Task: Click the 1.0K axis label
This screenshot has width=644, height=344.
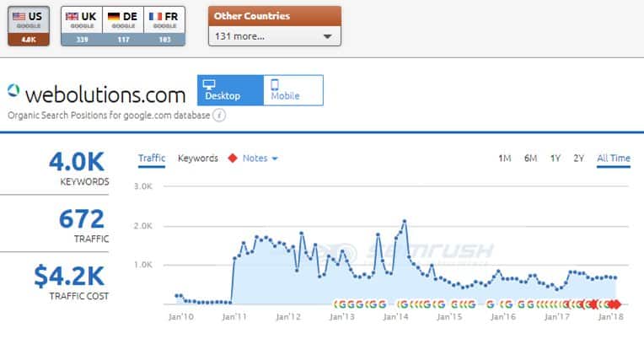Action: (143, 265)
